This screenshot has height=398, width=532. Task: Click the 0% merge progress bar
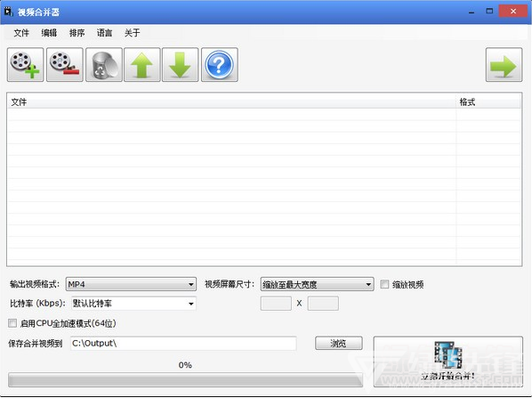point(185,379)
